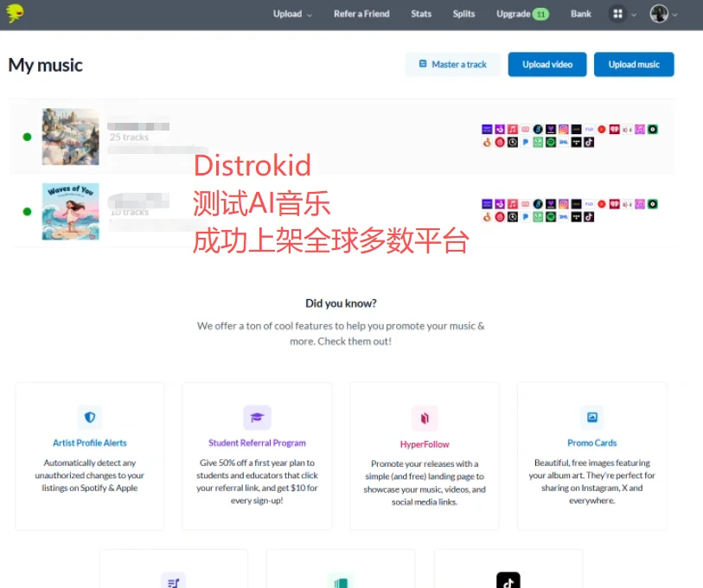The image size is (703, 588).
Task: Click the Instagram platform icon on first release
Action: pos(564,128)
